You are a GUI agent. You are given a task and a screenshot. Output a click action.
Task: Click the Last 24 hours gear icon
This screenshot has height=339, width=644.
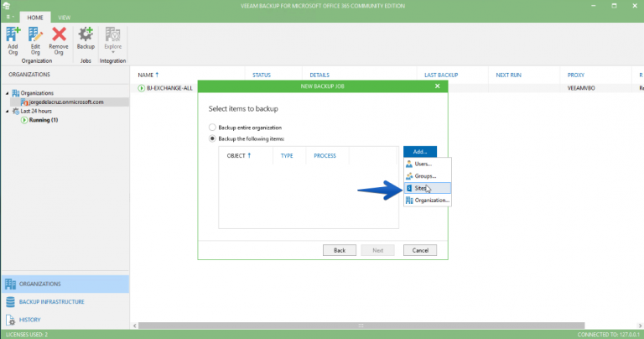pyautogui.click(x=16, y=111)
